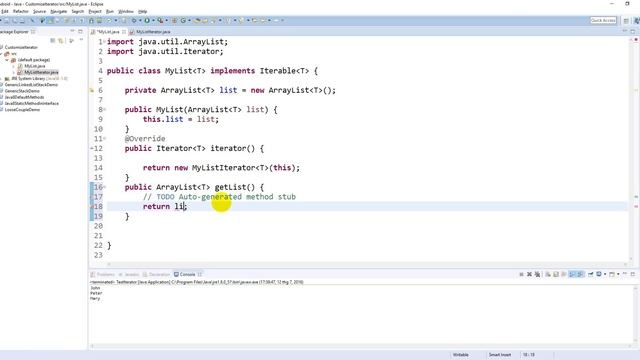The height and width of the screenshot is (360, 640).
Task: Click in the Quick Access search field
Action: (603, 20)
